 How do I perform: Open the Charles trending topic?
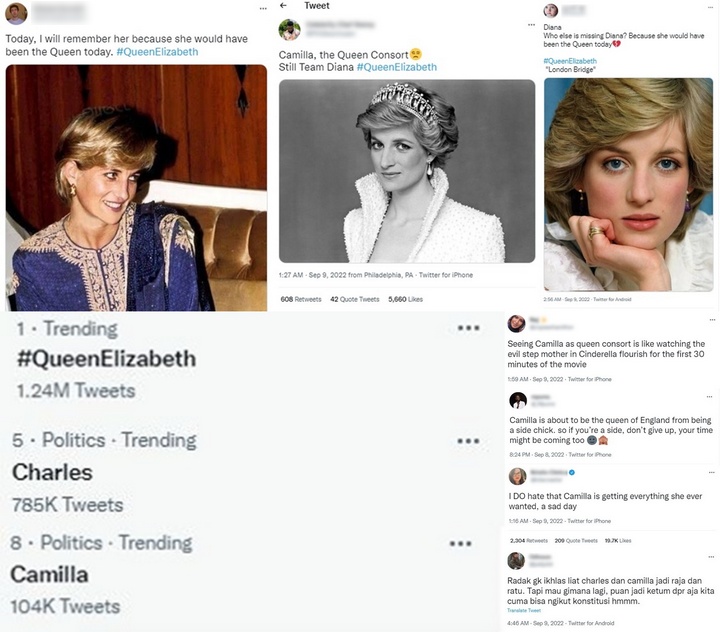[x=52, y=473]
